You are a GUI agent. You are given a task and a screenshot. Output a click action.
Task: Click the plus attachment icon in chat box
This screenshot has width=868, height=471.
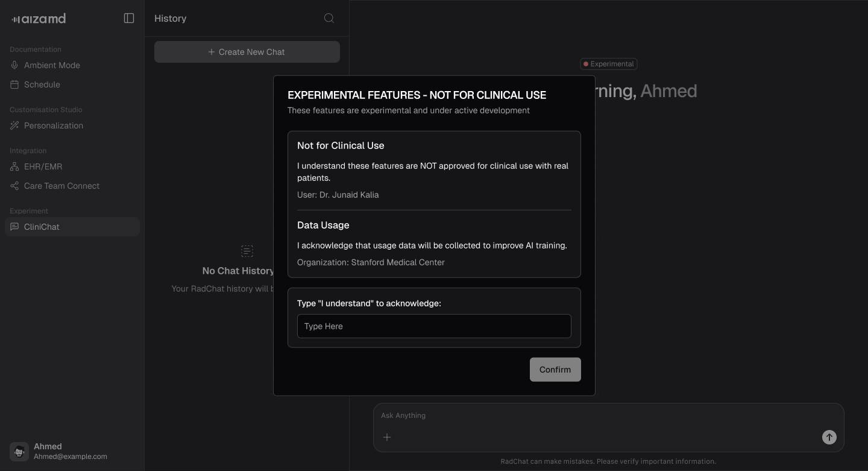387,437
